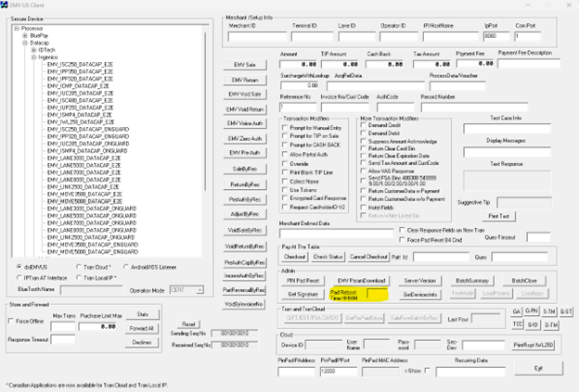Click the EMV Sale button
The width and height of the screenshot is (579, 392).
coord(245,65)
